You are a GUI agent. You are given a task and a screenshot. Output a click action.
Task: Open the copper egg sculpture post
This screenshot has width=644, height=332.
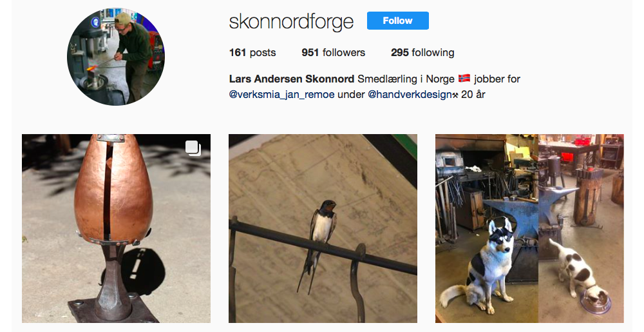pyautogui.click(x=116, y=228)
